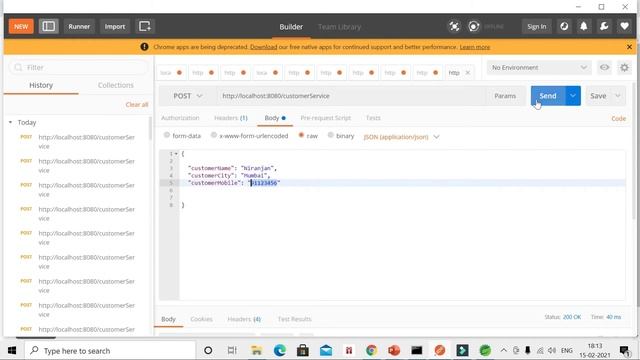This screenshot has width=640, height=360.
Task: Open a new window with the plus-window icon
Action: click(x=144, y=27)
